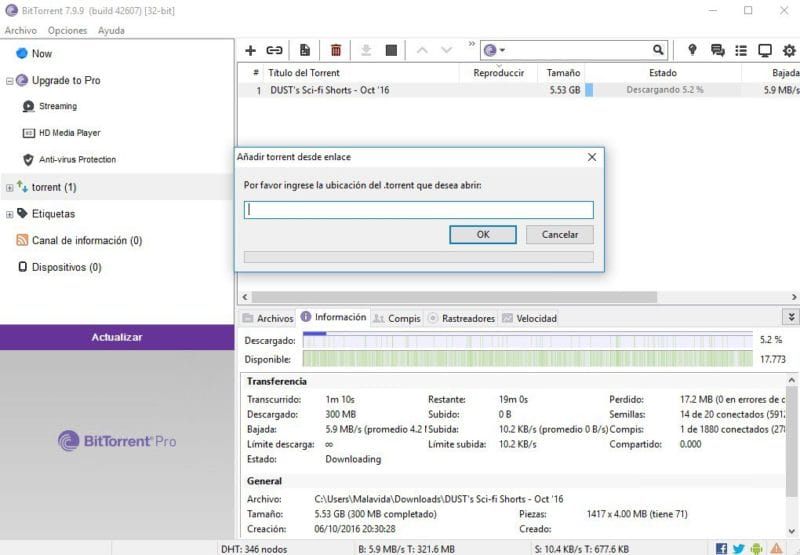The width and height of the screenshot is (800, 555).
Task: Open the search provider dropdown arrow
Action: click(x=503, y=50)
